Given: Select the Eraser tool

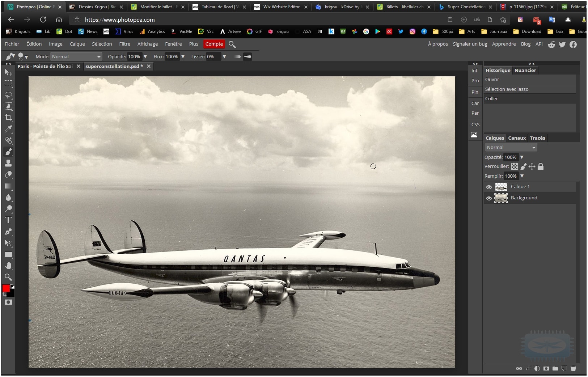Looking at the screenshot, I should tap(8, 175).
